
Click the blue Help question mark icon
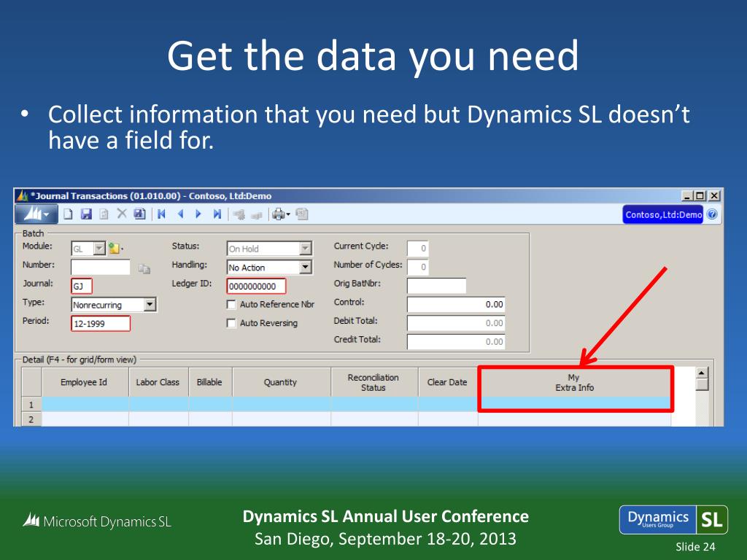[712, 214]
